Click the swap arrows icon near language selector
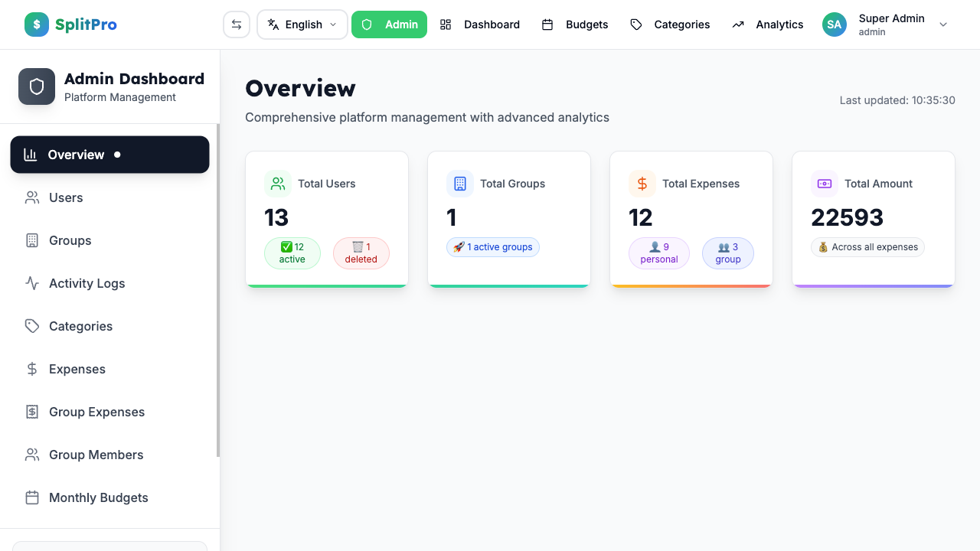The width and height of the screenshot is (980, 551). pyautogui.click(x=236, y=24)
